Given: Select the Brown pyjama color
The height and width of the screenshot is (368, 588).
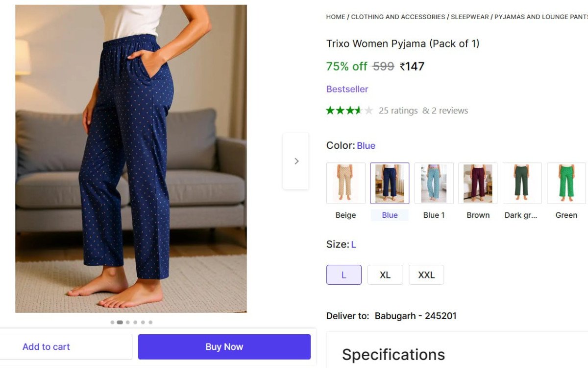Looking at the screenshot, I should click(x=478, y=183).
